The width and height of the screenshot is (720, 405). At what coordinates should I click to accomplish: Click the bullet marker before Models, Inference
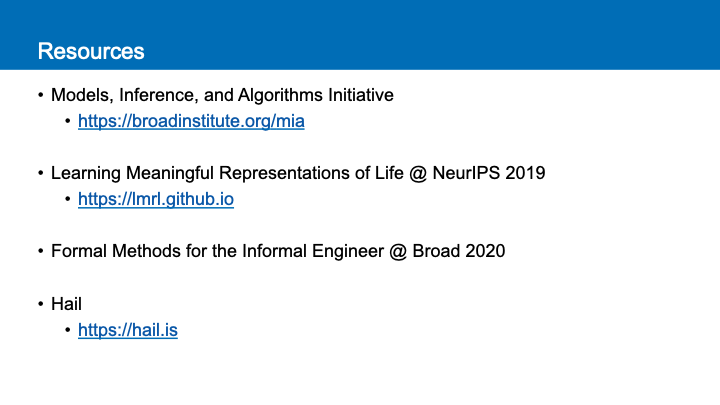(41, 95)
